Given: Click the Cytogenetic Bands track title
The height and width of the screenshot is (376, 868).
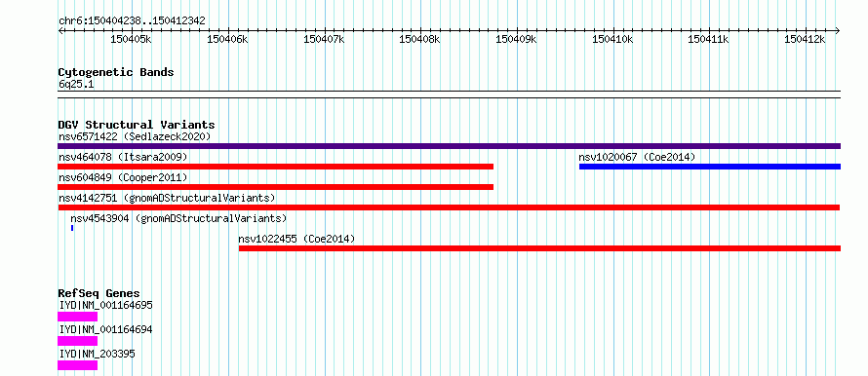Looking at the screenshot, I should point(116,72).
